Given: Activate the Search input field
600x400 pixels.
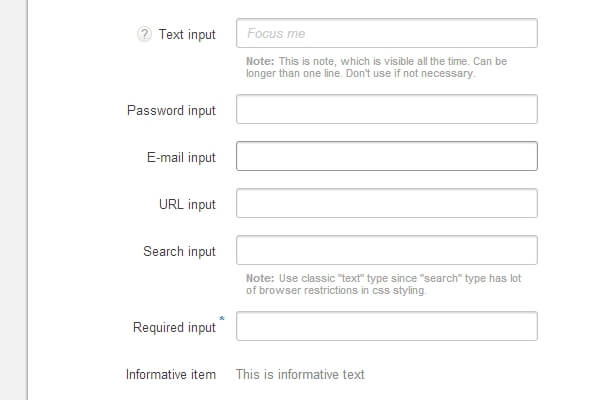Looking at the screenshot, I should pyautogui.click(x=387, y=250).
